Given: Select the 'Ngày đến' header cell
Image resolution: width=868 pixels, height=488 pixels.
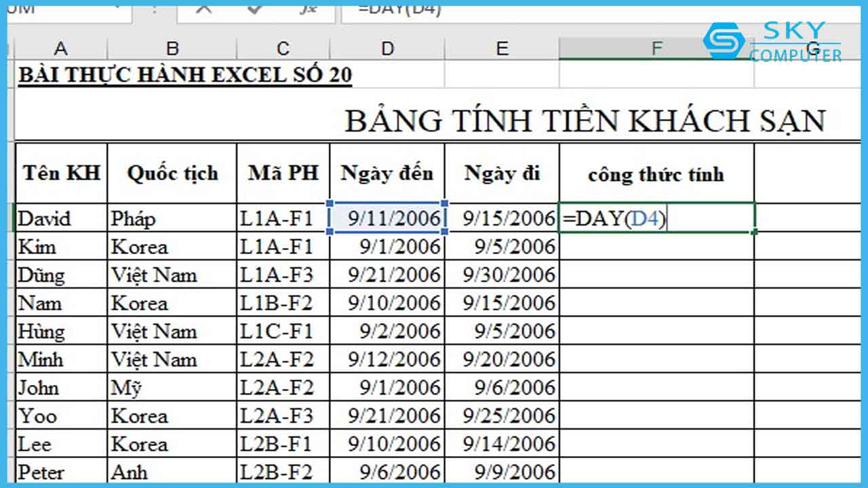Looking at the screenshot, I should click(x=387, y=173).
